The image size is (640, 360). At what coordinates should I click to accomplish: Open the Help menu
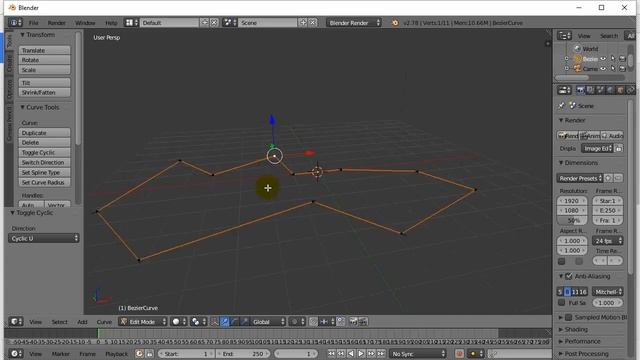pos(111,23)
